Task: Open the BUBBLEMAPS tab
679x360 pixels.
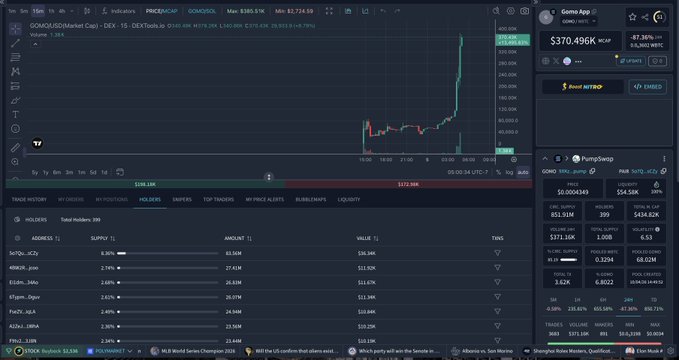Action: pyautogui.click(x=311, y=199)
